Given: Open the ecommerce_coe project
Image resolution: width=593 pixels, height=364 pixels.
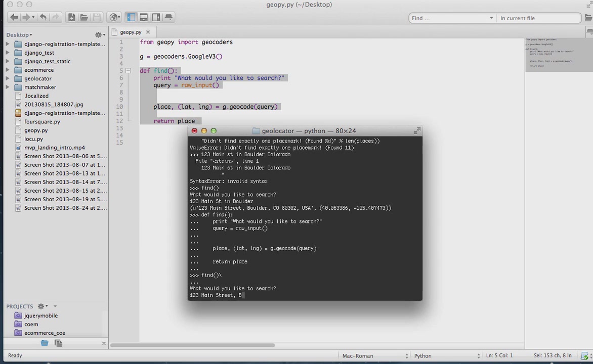Looking at the screenshot, I should pos(45,333).
